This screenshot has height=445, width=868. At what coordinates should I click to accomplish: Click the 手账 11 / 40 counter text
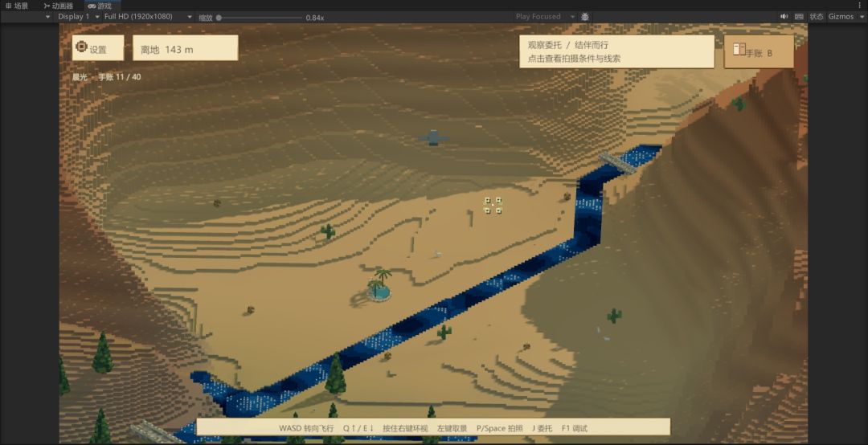pyautogui.click(x=120, y=77)
